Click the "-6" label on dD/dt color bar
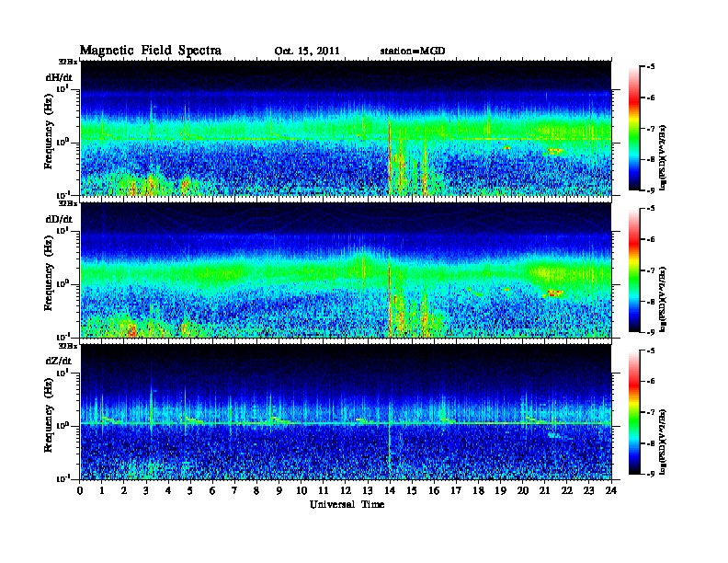This screenshot has height=563, width=728. click(651, 240)
